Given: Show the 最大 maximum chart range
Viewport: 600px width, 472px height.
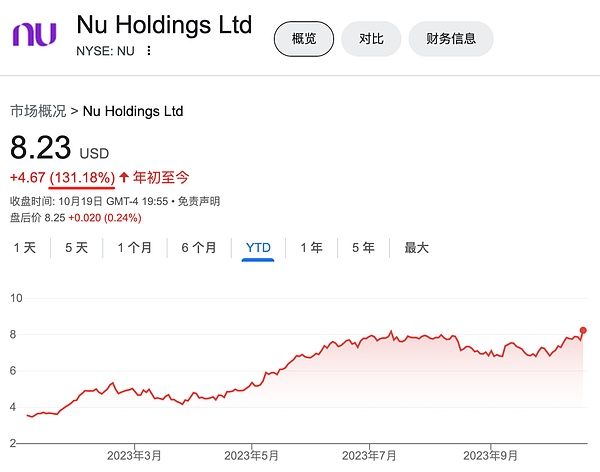Looking at the screenshot, I should [416, 247].
